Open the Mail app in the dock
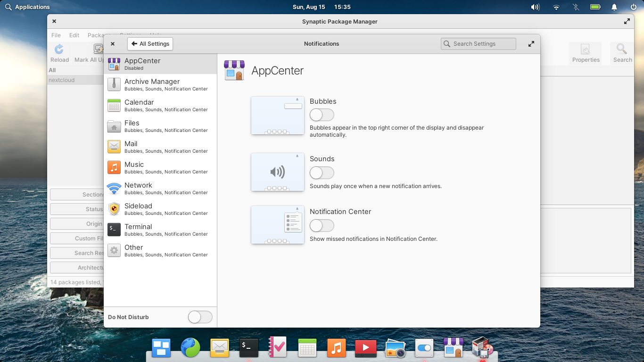This screenshot has width=644, height=362. click(x=220, y=348)
